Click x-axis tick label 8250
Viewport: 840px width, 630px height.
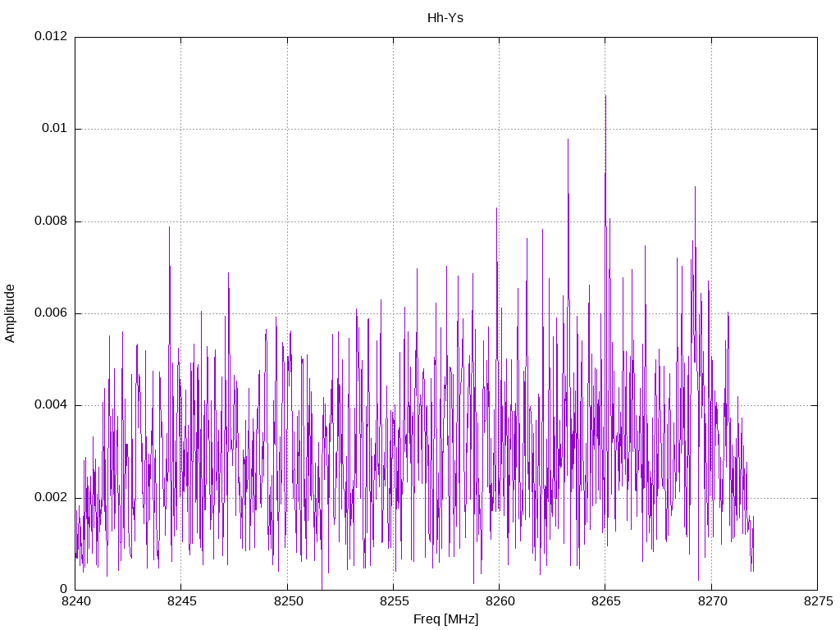tap(288, 601)
